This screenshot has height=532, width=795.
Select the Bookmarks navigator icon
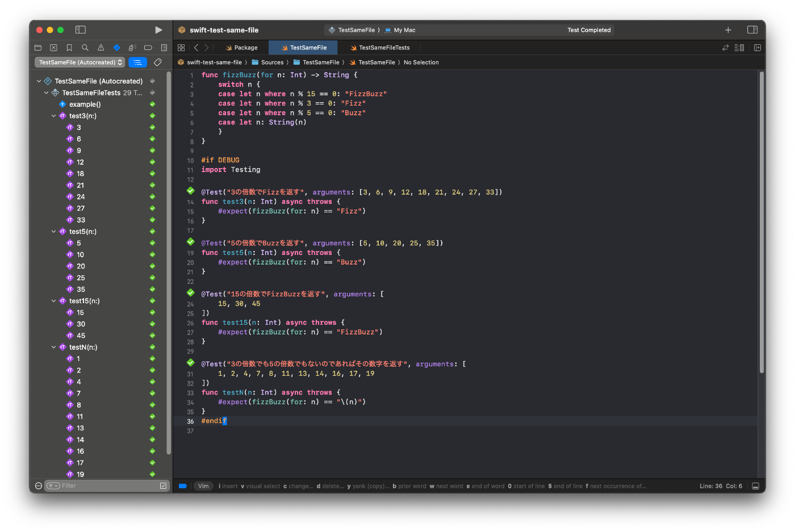point(70,48)
